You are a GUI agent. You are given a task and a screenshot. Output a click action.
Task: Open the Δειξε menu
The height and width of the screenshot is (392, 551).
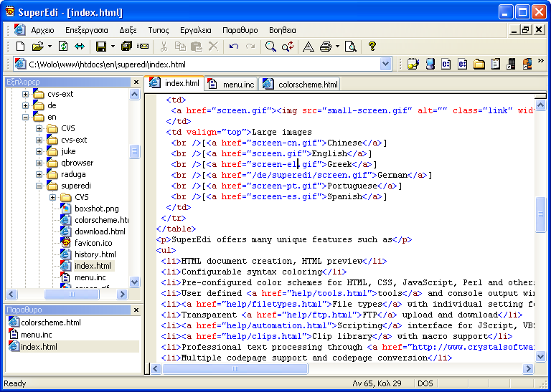tap(128, 30)
